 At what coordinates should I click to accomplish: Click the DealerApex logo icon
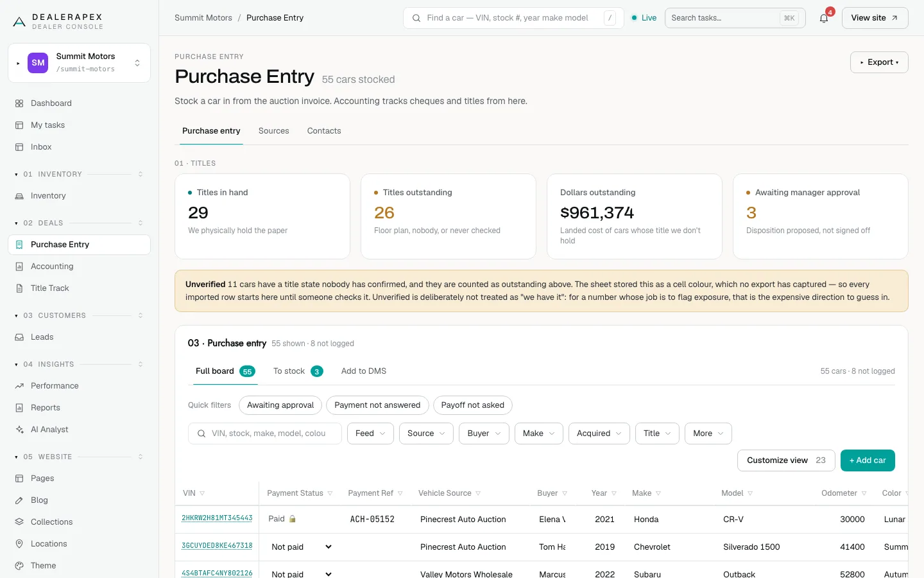click(x=19, y=22)
